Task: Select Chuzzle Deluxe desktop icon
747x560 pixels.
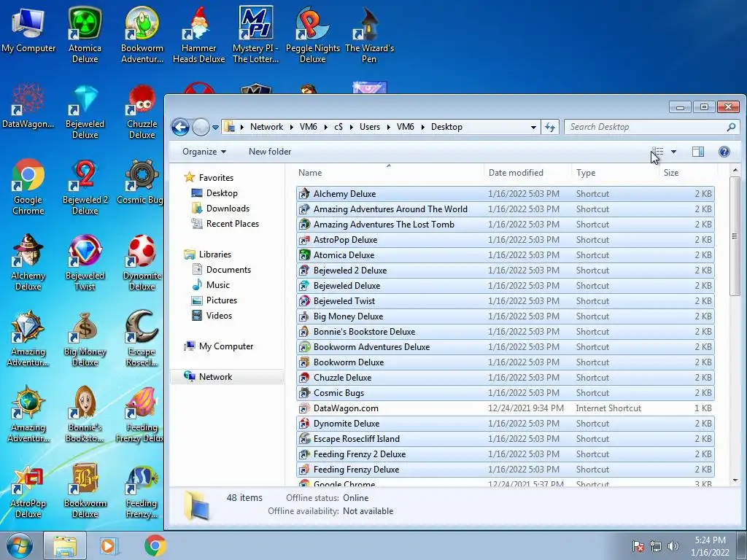Action: click(x=142, y=112)
